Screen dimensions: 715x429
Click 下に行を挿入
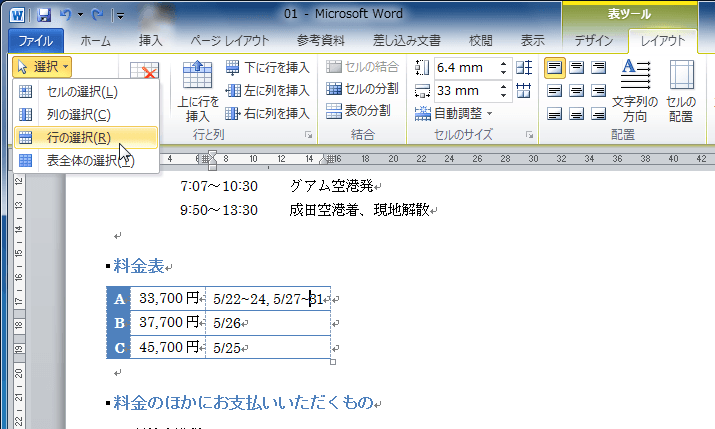pos(268,67)
